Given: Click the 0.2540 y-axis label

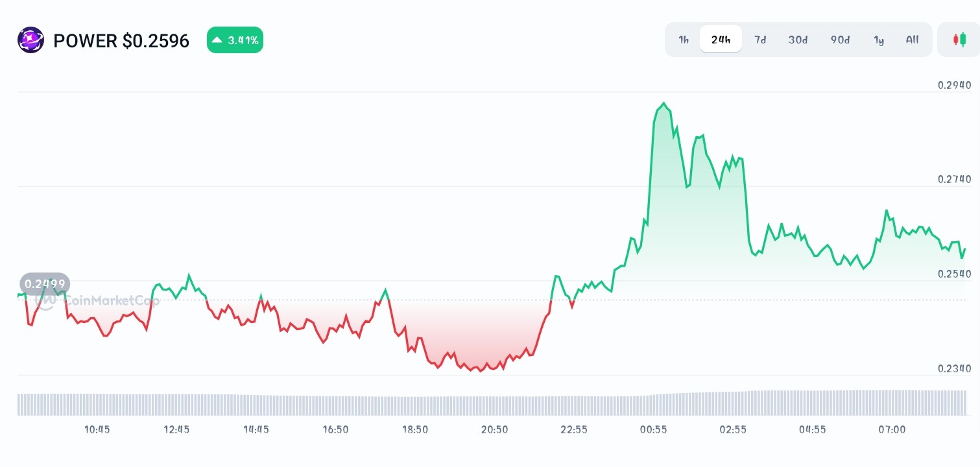Looking at the screenshot, I should point(954,274).
